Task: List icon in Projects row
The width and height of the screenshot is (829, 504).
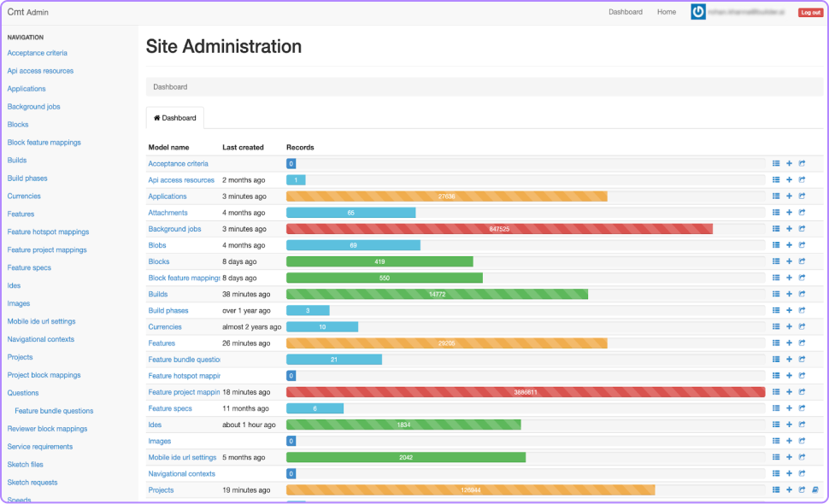Action: point(776,490)
